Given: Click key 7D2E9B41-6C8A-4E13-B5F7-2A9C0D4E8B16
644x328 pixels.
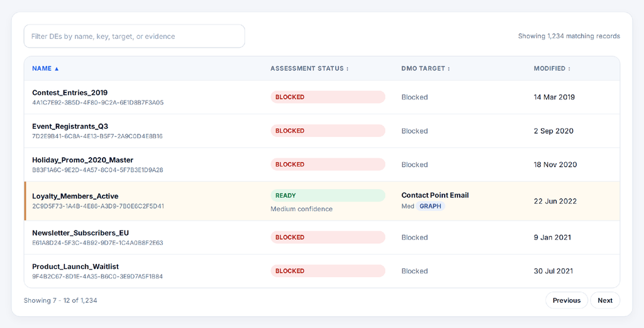Looking at the screenshot, I should pos(97,136).
